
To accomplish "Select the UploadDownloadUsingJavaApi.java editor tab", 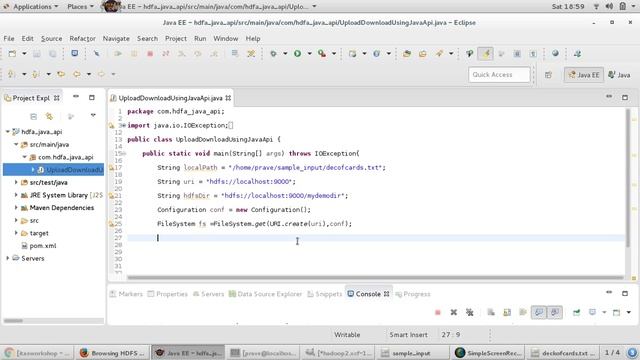I will [170, 98].
